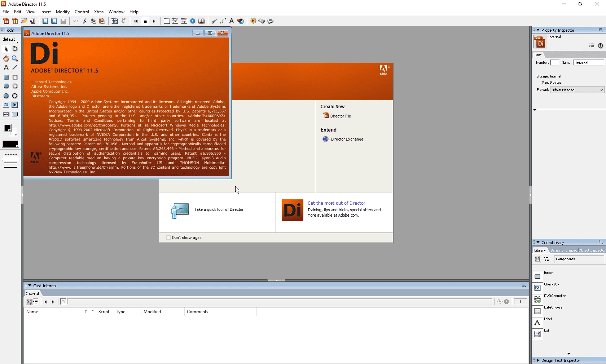Select the Arrow tool in Tools palette
The width and height of the screenshot is (606, 364).
click(6, 49)
